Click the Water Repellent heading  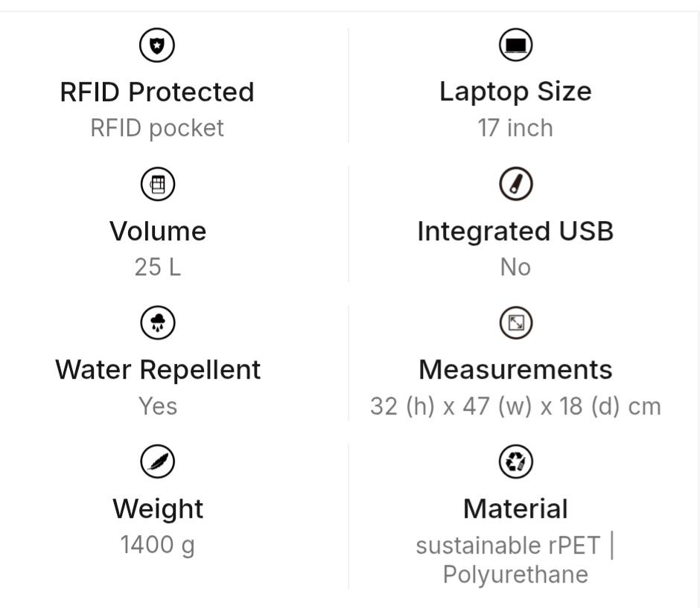158,369
